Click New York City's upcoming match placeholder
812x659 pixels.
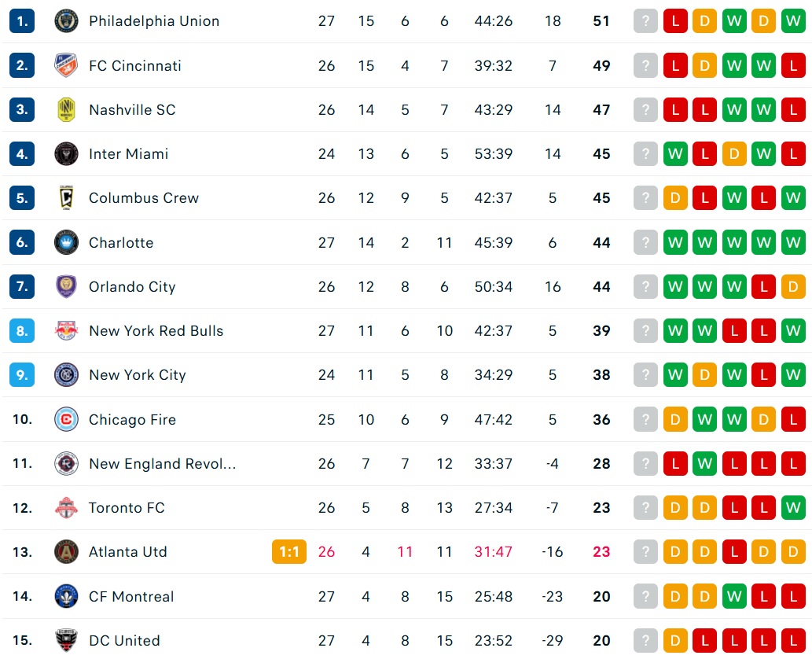coord(646,374)
